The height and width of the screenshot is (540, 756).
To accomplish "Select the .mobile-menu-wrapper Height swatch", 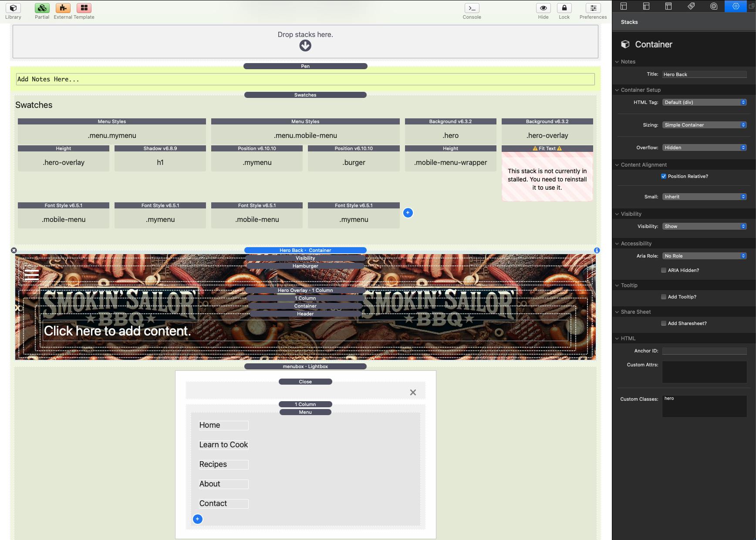I will (450, 158).
